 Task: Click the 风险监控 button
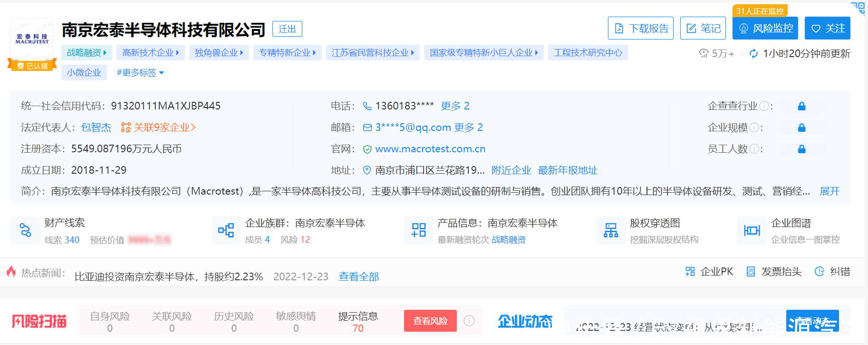765,28
